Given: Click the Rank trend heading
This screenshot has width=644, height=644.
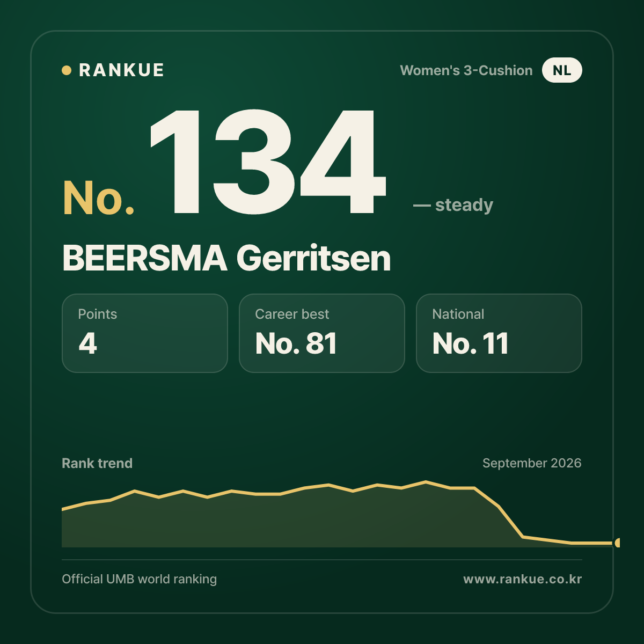Looking at the screenshot, I should [x=97, y=463].
